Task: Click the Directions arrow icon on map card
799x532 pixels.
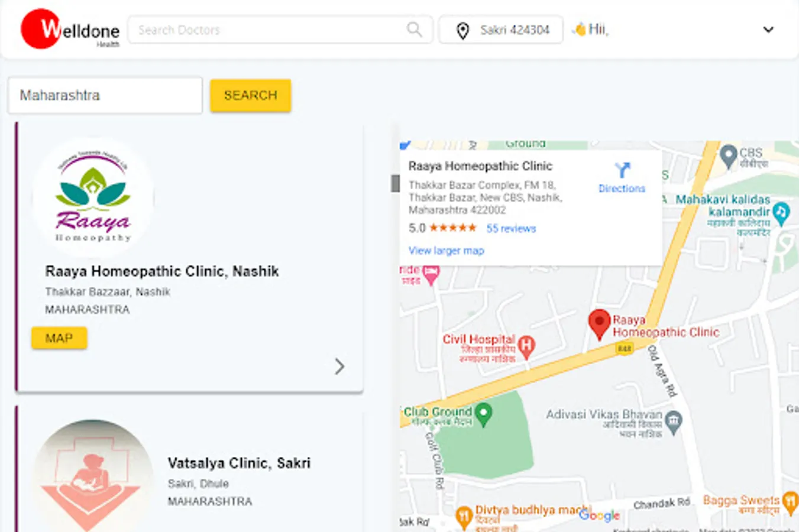Action: coord(622,170)
